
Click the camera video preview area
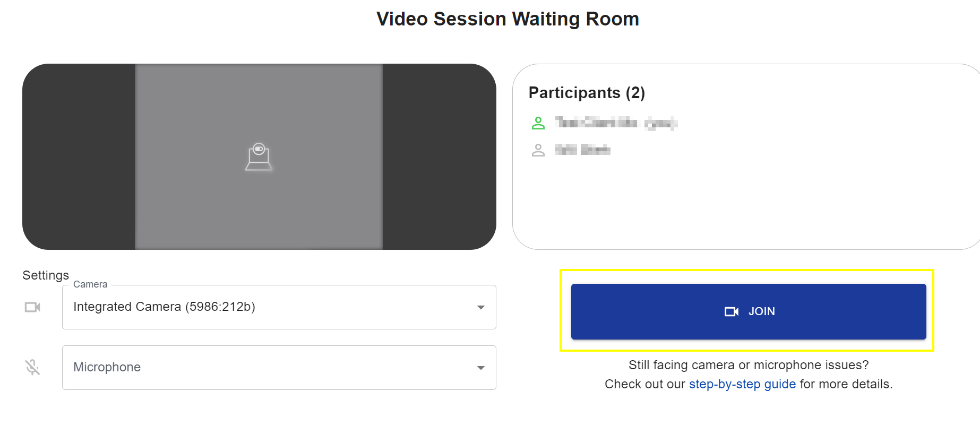click(259, 156)
